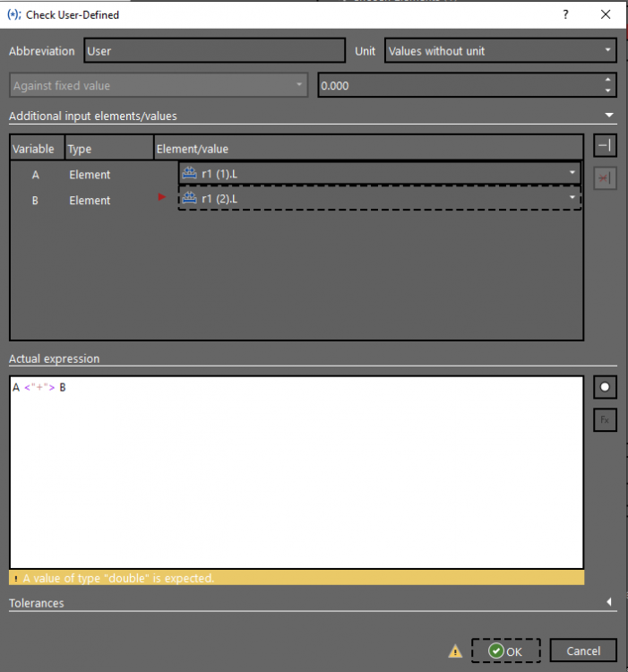Click the Actual expression section header
The image size is (628, 672).
54,358
